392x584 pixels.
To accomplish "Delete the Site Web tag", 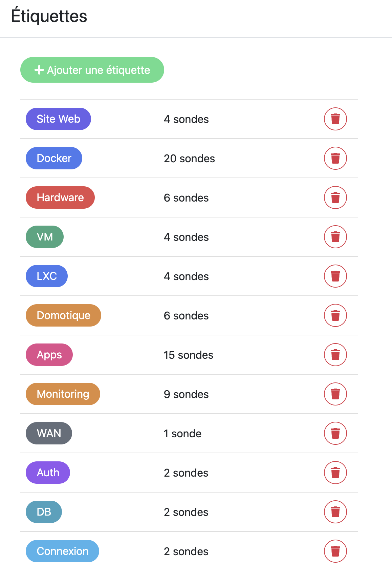I will [335, 119].
